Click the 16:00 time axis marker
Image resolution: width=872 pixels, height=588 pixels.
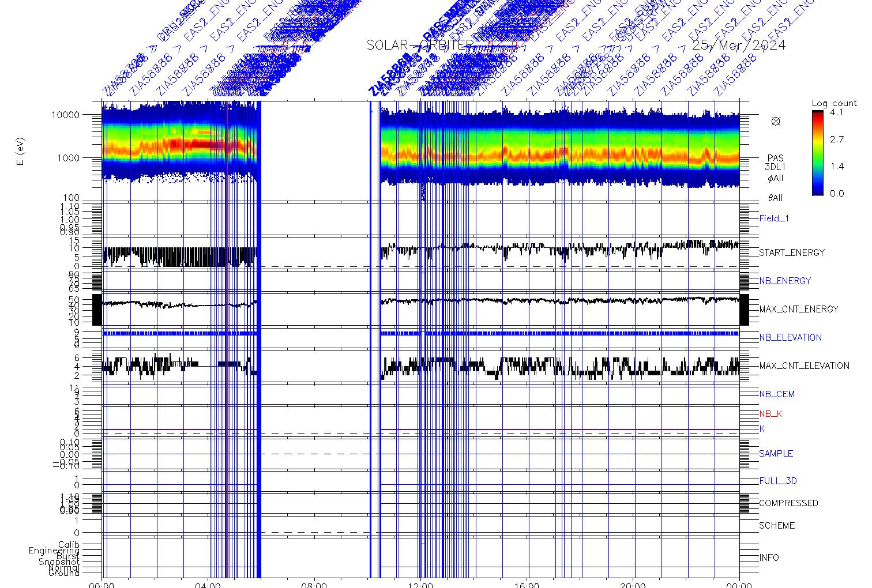(x=527, y=584)
